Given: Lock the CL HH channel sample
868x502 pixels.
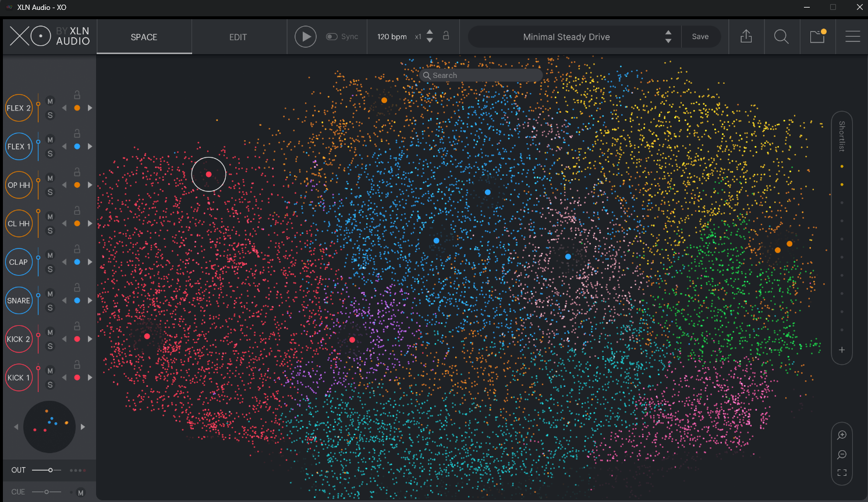Looking at the screenshot, I should coord(77,210).
